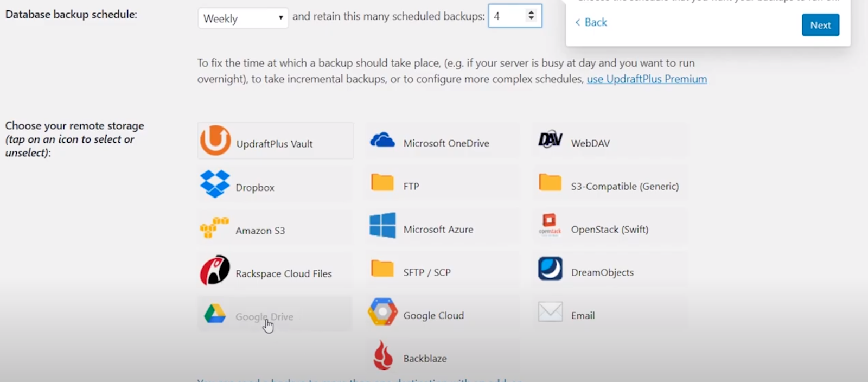Select the UpdraftPlus Vault icon
868x382 pixels.
[215, 140]
